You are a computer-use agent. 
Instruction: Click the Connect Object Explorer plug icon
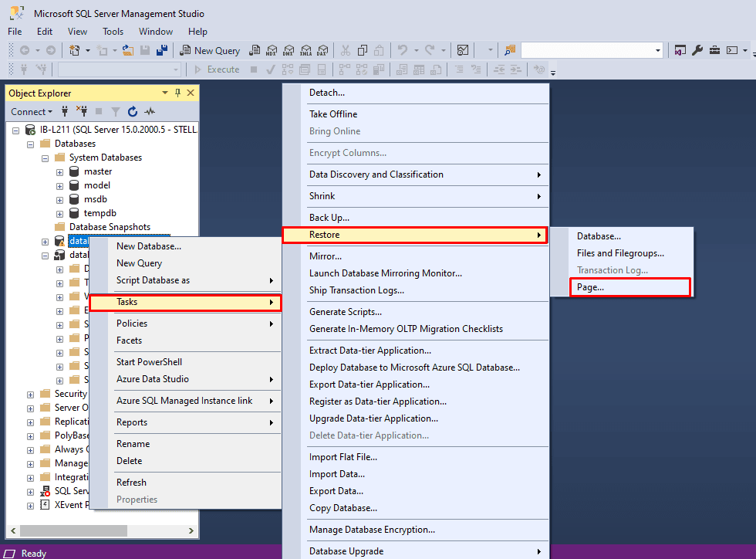(x=65, y=111)
